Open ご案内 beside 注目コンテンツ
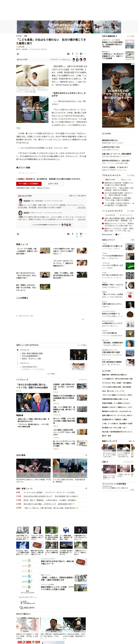138x644 pixels. pos(132,240)
